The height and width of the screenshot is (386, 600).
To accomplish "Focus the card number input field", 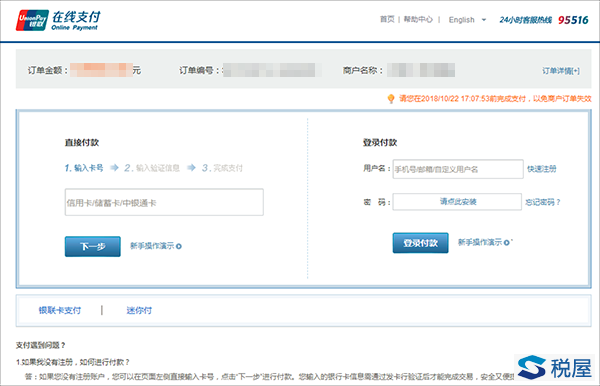I will [164, 202].
